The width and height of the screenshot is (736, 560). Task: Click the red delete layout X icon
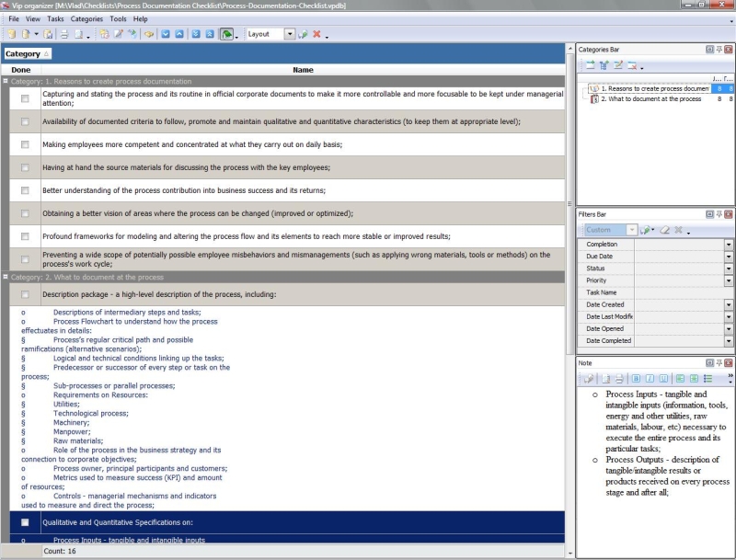[316, 34]
